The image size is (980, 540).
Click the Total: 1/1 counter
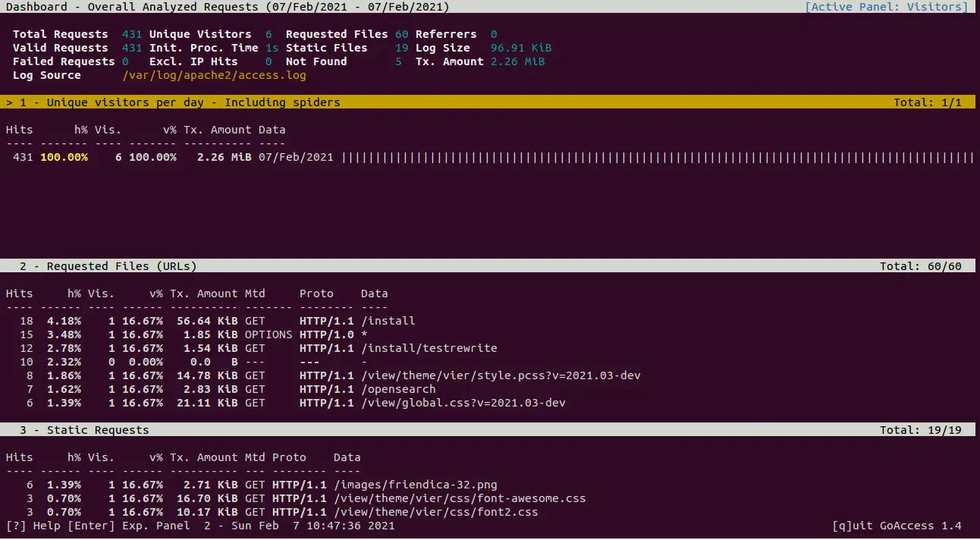point(928,102)
